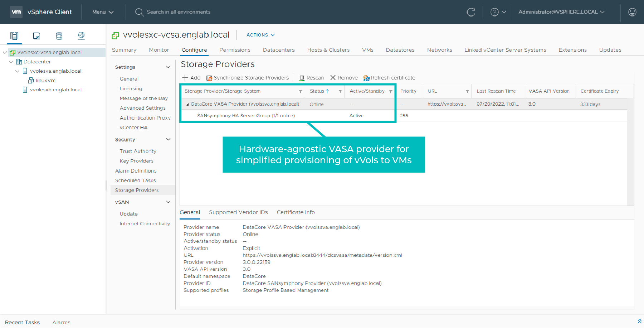Click the 333 days certificate expiry value

[590, 105]
